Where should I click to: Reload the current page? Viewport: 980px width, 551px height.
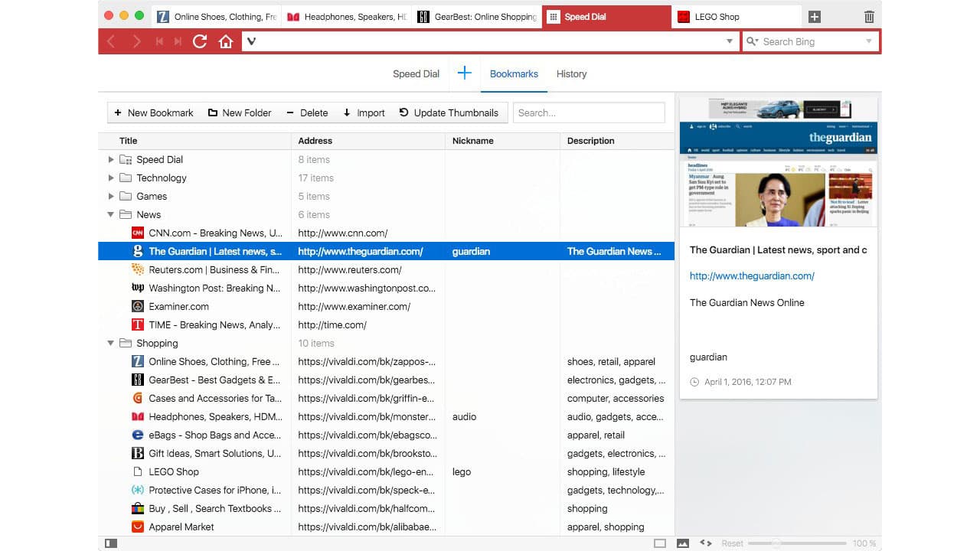[x=200, y=41]
